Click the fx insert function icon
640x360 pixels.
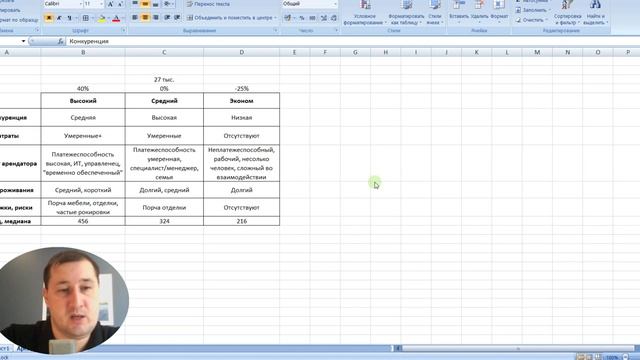[60, 41]
